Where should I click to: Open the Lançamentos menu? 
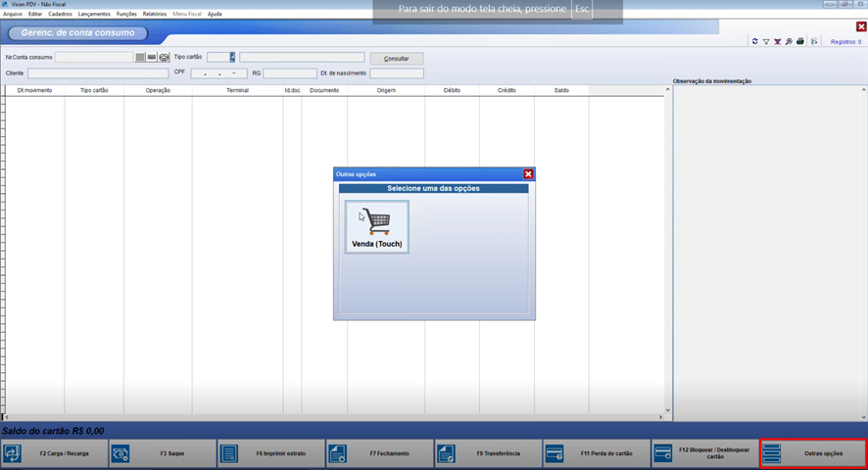[94, 14]
